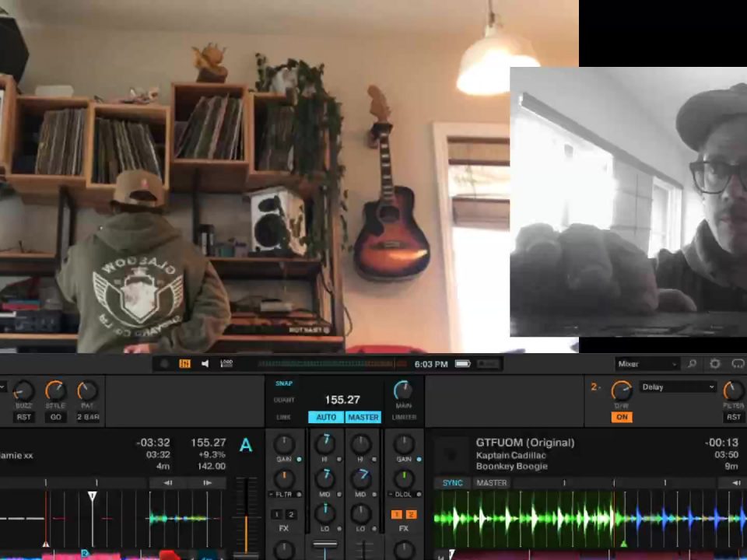Toggle SYNC on deck B
Screen dimensions: 747x560
coord(452,483)
